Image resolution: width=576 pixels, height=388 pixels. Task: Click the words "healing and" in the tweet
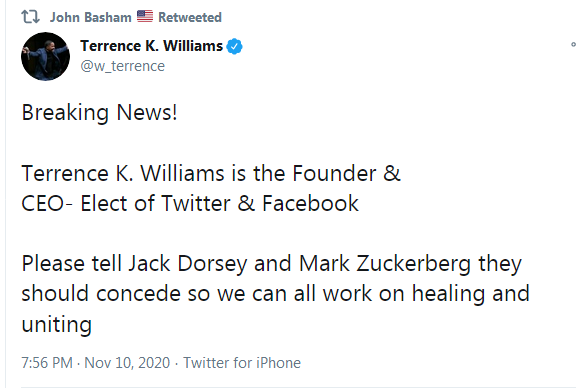click(x=471, y=294)
